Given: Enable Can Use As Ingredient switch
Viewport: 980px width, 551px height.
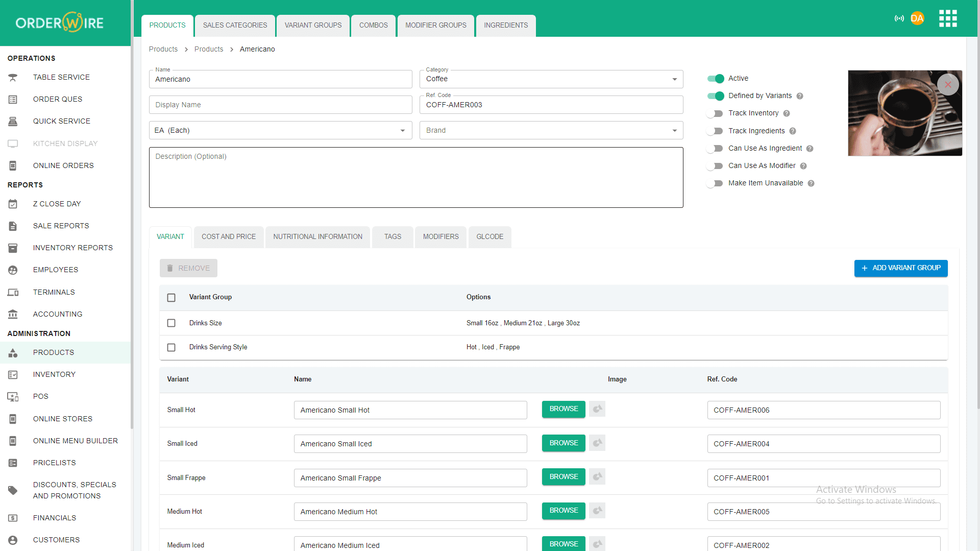Looking at the screenshot, I should tap(715, 149).
